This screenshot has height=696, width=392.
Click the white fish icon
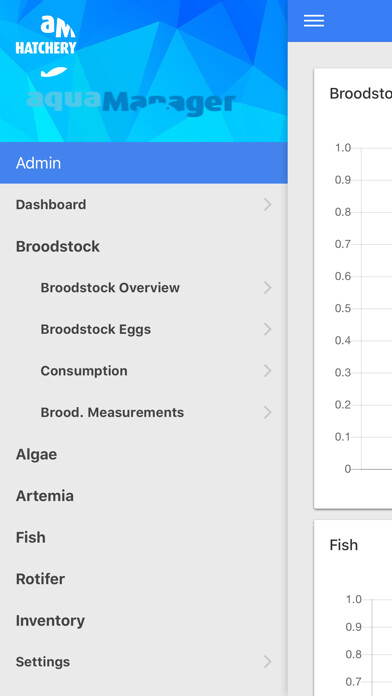tap(54, 72)
